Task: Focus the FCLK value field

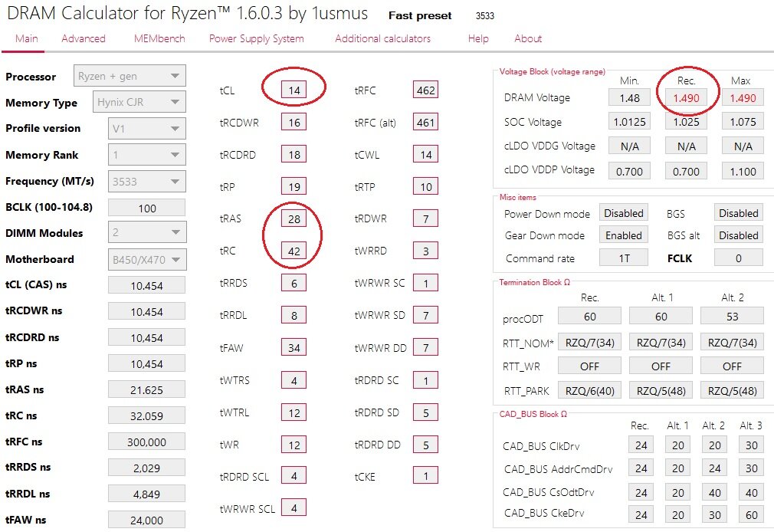Action: coord(739,258)
